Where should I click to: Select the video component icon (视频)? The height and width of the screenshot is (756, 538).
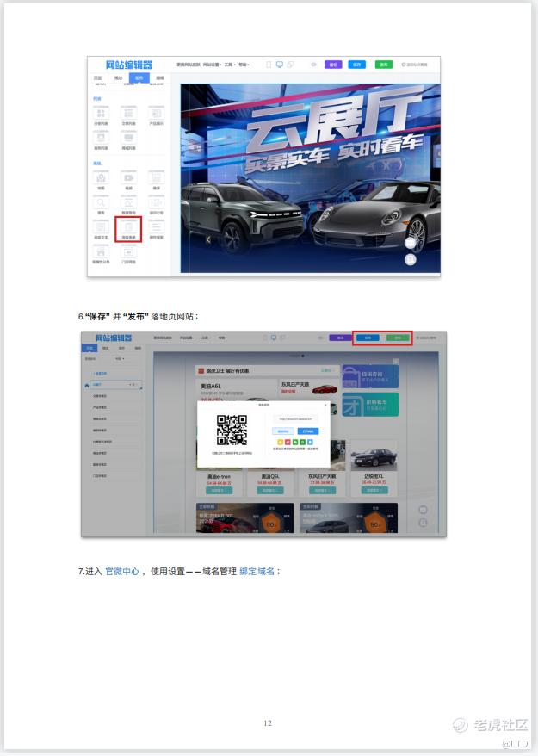[x=128, y=178]
